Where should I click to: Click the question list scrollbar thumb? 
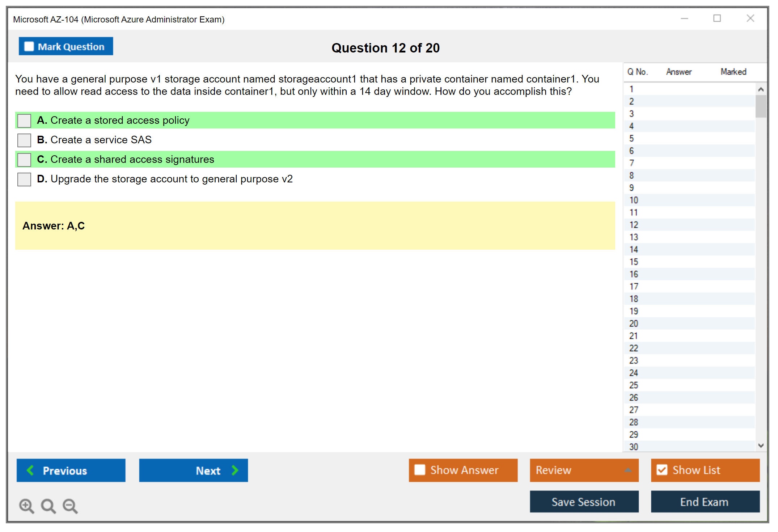pos(761,106)
